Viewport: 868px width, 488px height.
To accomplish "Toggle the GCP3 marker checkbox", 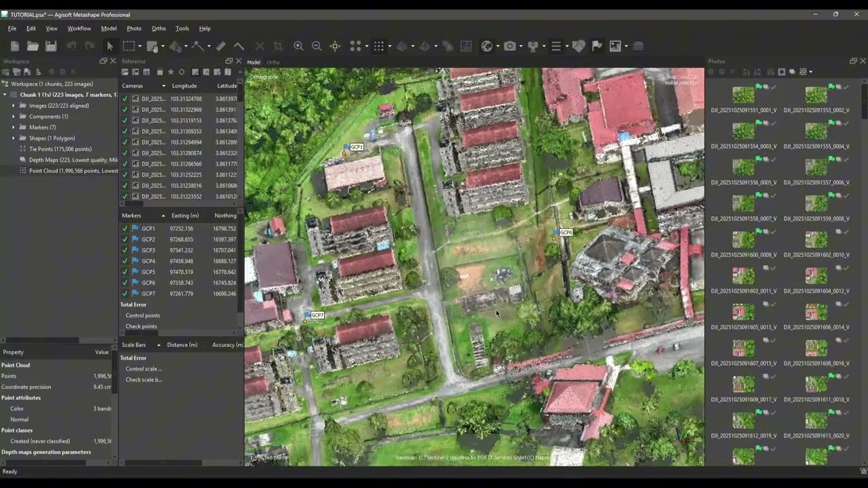I will point(125,250).
